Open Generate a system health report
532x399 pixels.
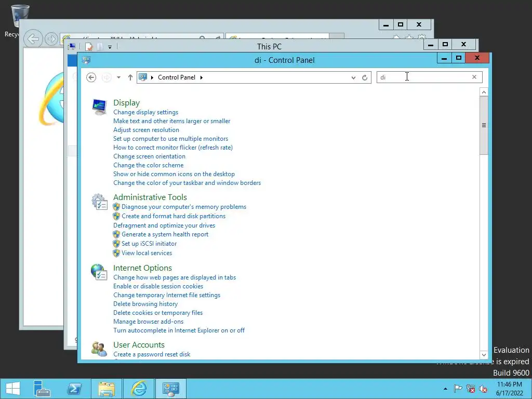(165, 234)
